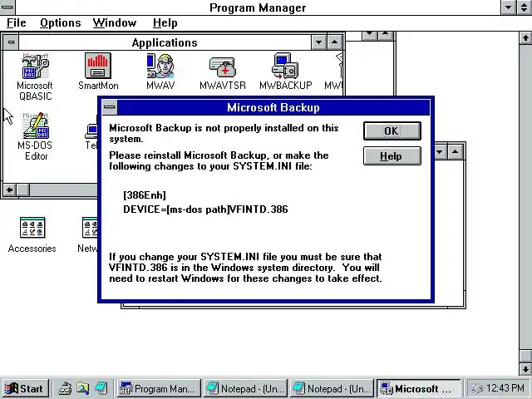Screen dimensions: 532x399
Task: Click the 12:43 PM taskbar clock
Action: [505, 388]
